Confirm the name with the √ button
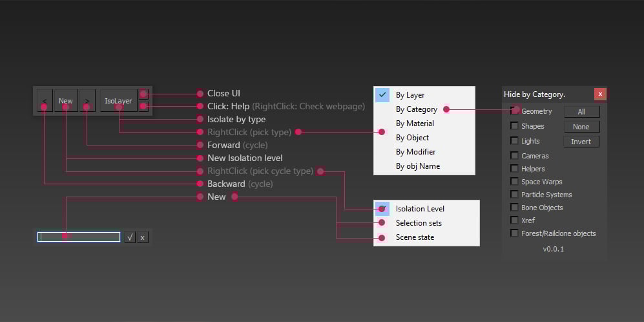 130,237
